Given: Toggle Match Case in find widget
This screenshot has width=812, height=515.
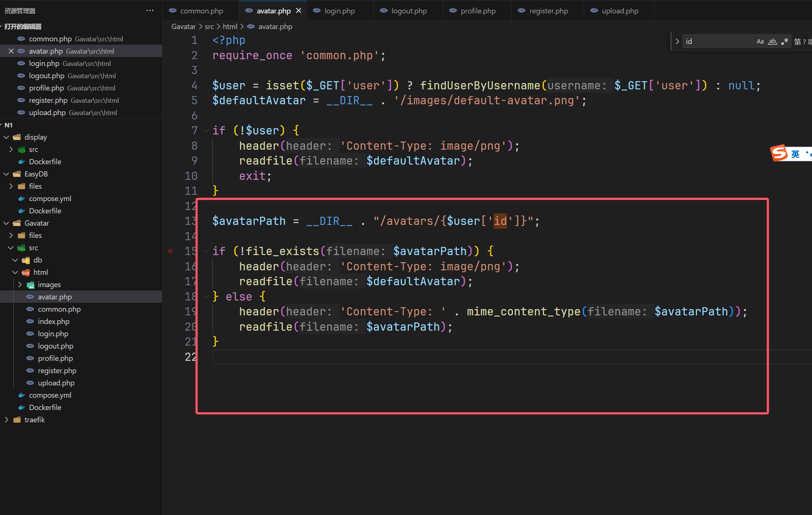Looking at the screenshot, I should (760, 41).
